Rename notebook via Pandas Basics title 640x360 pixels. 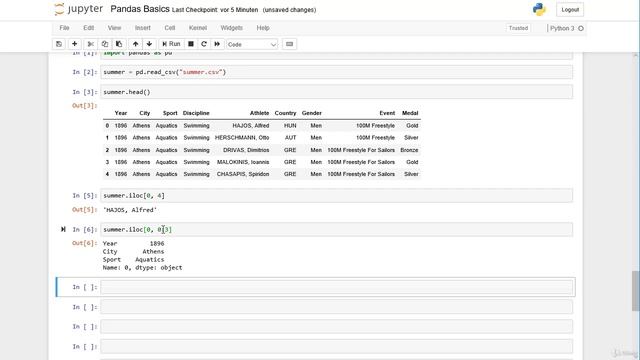[x=140, y=9]
